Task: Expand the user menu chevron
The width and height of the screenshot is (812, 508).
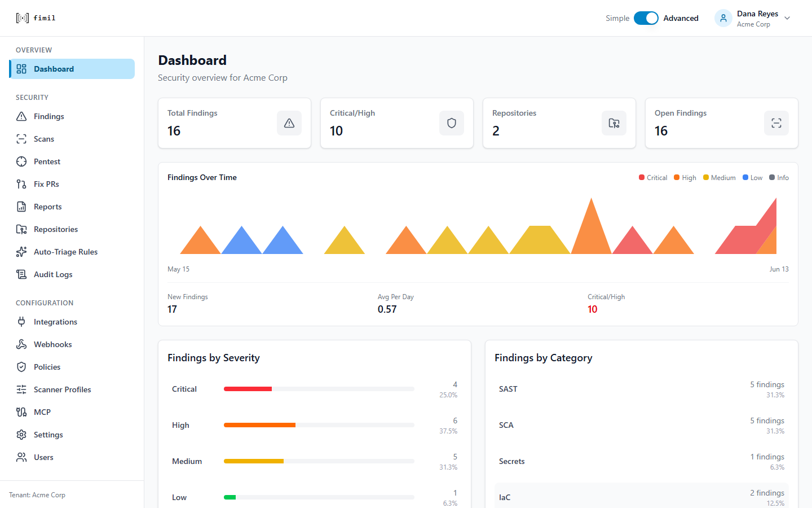Action: click(787, 18)
